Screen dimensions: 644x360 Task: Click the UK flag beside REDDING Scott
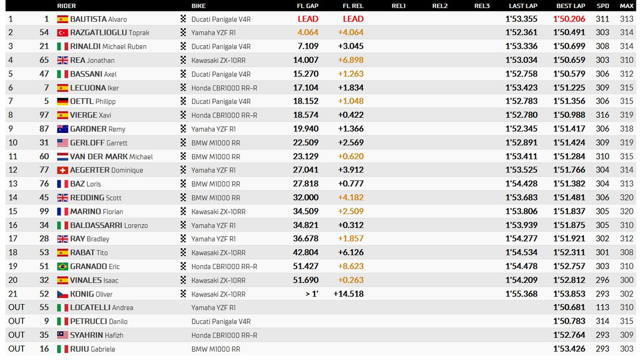click(62, 198)
